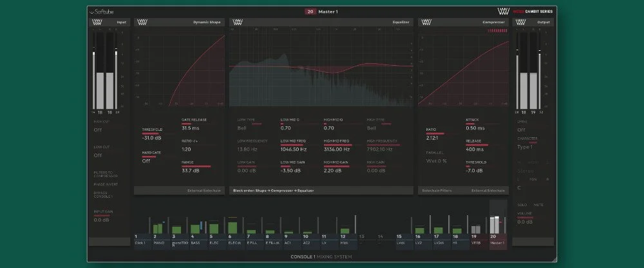This screenshot has width=644, height=268.
Task: Select channel 11 LV
Action: (x=329, y=242)
